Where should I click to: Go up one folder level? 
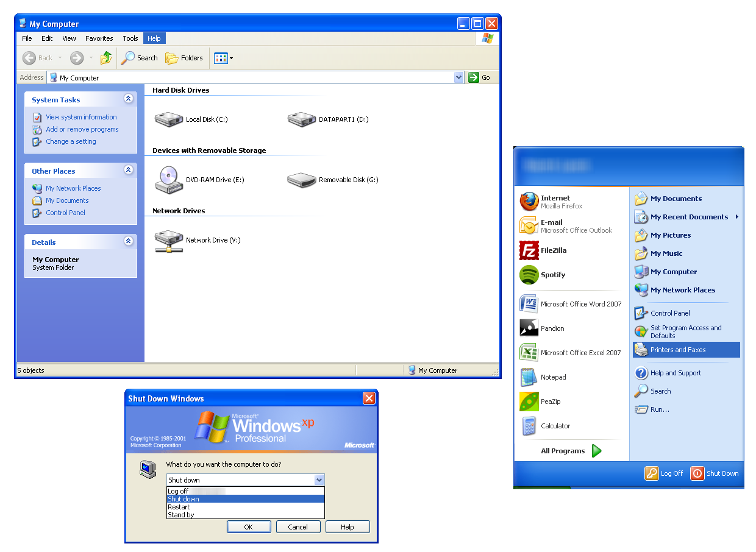(106, 58)
